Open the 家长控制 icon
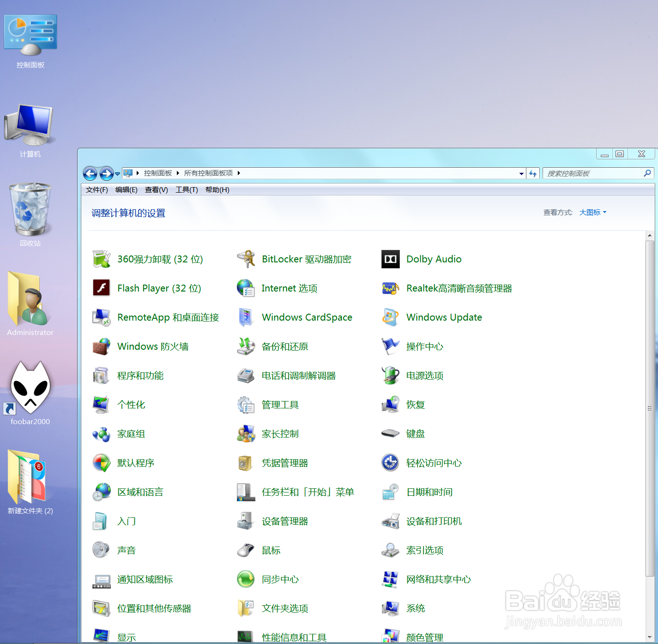Image resolution: width=658 pixels, height=644 pixels. [246, 434]
